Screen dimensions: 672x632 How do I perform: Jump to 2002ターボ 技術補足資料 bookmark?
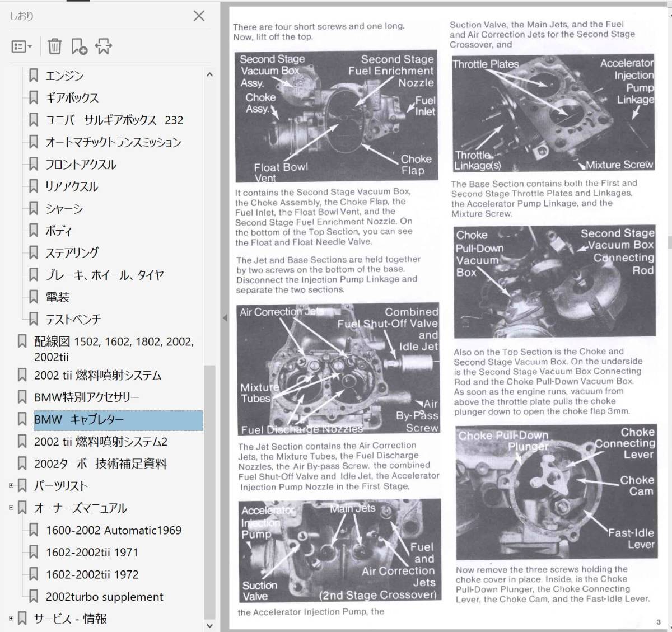[x=101, y=464]
